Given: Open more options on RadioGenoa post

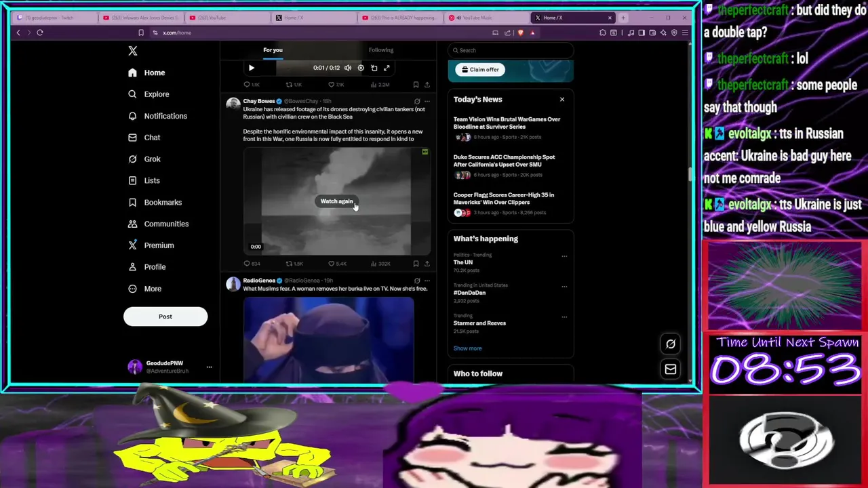Looking at the screenshot, I should point(427,281).
